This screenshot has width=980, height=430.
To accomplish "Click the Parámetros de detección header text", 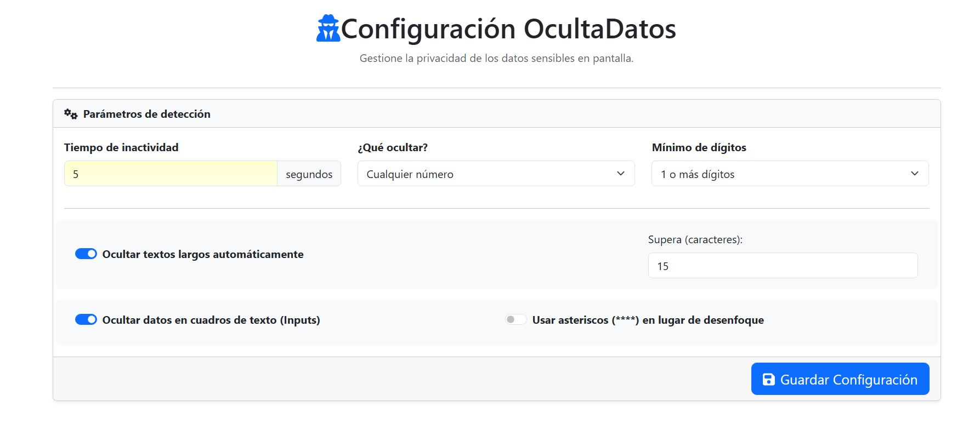I will (x=146, y=114).
